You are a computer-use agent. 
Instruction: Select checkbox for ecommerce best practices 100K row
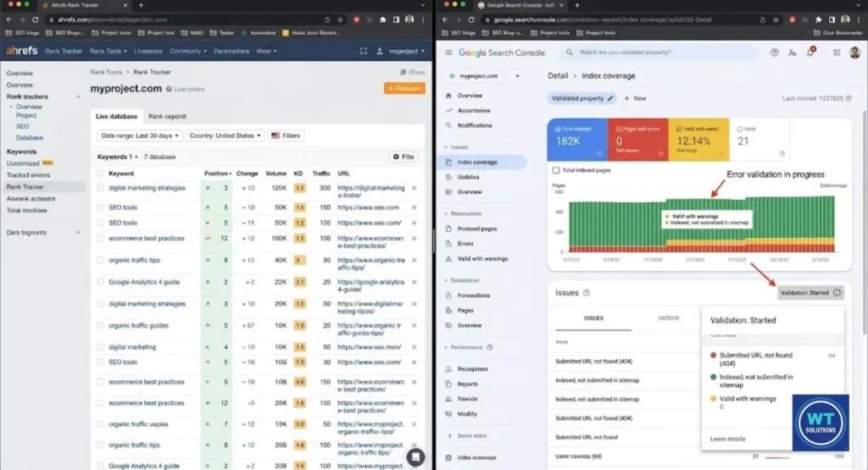[100, 238]
